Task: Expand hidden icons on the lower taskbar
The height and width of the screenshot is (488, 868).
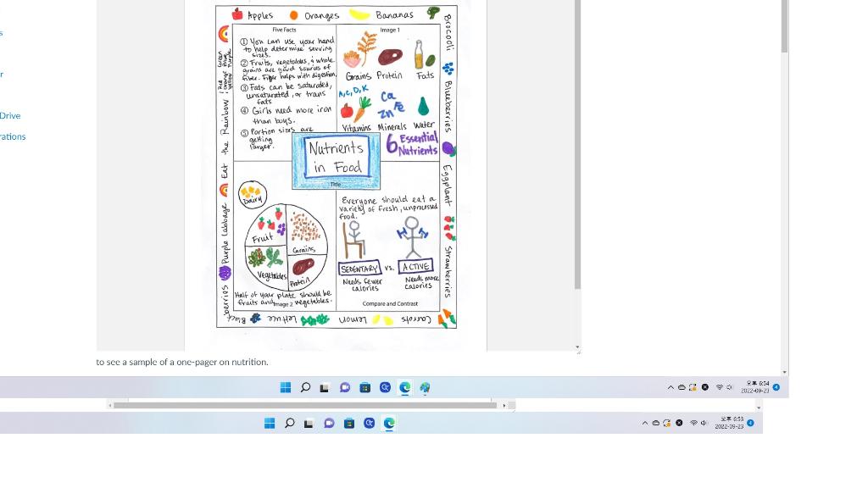Action: pos(646,424)
